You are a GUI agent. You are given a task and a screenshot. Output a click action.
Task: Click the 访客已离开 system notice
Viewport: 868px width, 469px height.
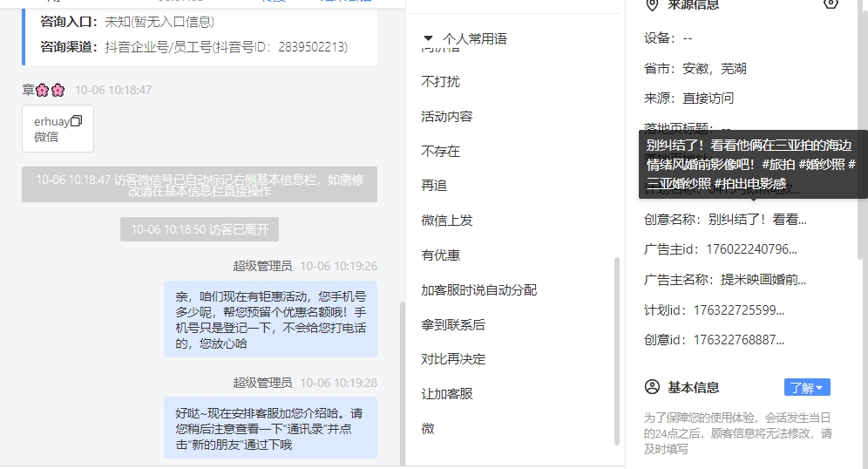click(x=200, y=229)
